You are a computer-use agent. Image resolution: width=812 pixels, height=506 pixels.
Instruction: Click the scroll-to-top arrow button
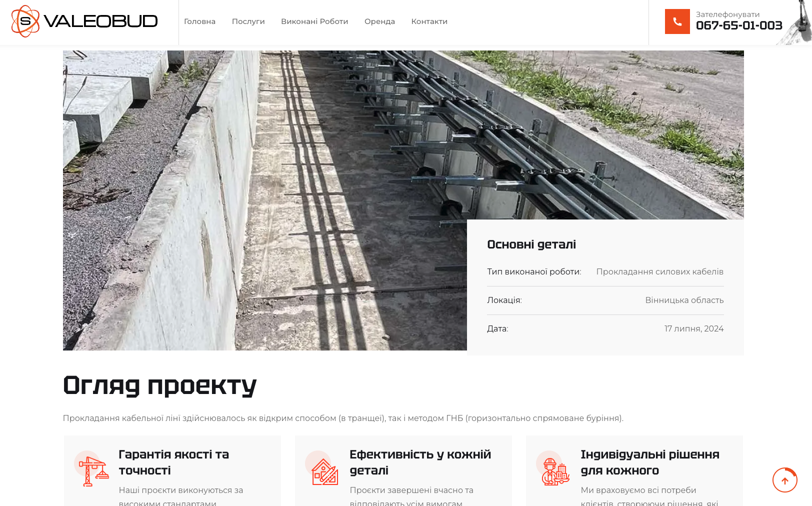point(785,480)
